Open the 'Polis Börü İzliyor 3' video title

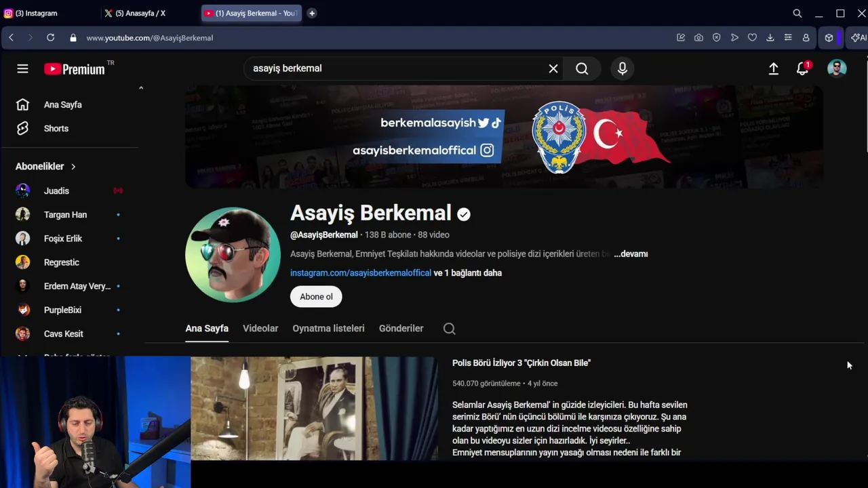[x=521, y=363]
